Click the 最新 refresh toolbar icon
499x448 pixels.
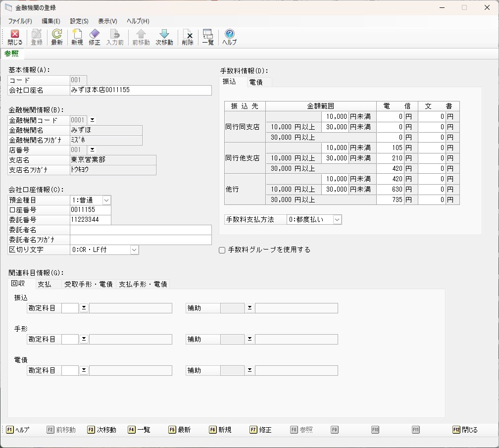click(x=57, y=37)
